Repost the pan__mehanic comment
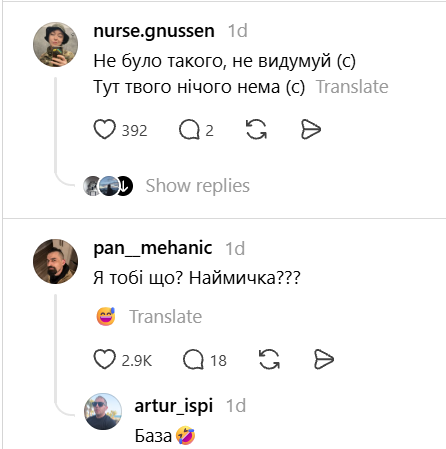The height and width of the screenshot is (449, 446). coord(269,359)
